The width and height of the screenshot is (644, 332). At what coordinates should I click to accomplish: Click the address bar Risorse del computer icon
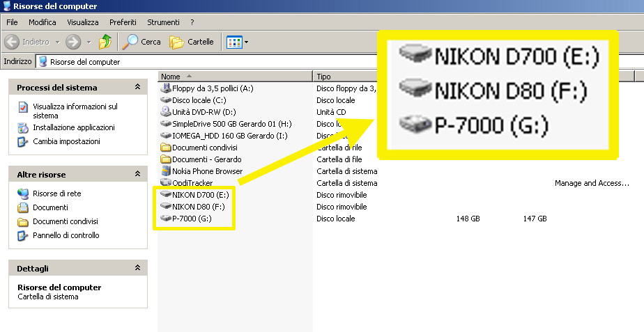click(43, 61)
